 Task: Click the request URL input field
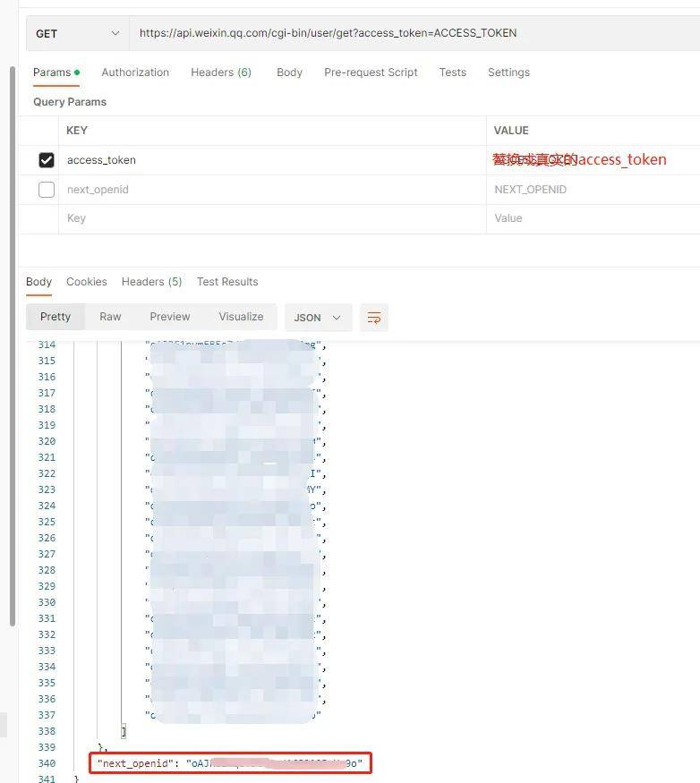tap(412, 33)
